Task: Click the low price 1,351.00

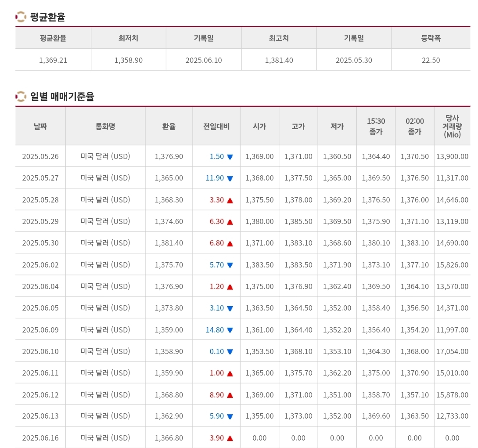Action: coord(337,394)
